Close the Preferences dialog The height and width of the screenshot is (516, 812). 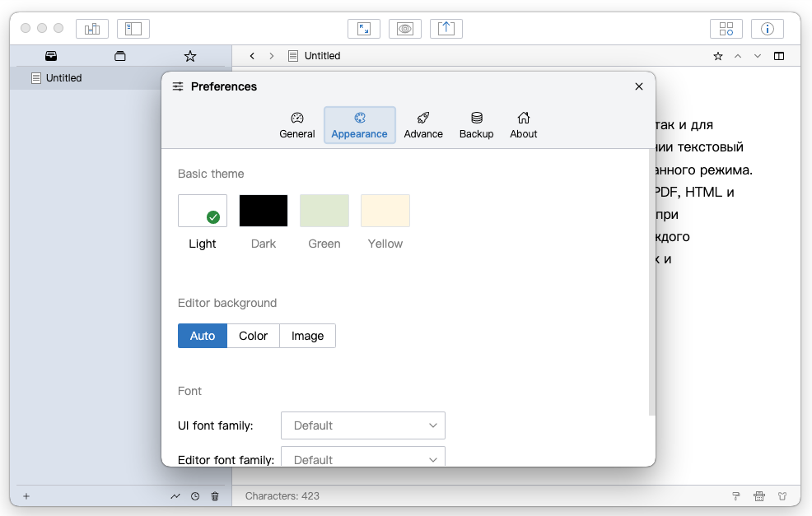(639, 86)
